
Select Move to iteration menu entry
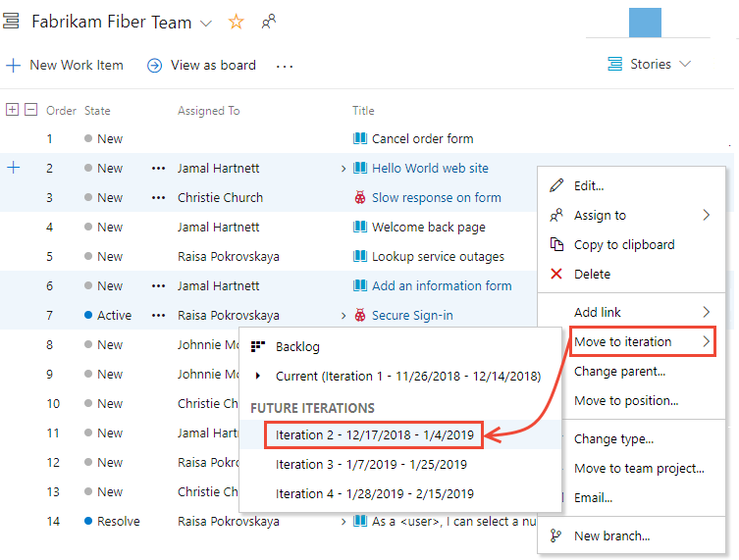click(623, 342)
